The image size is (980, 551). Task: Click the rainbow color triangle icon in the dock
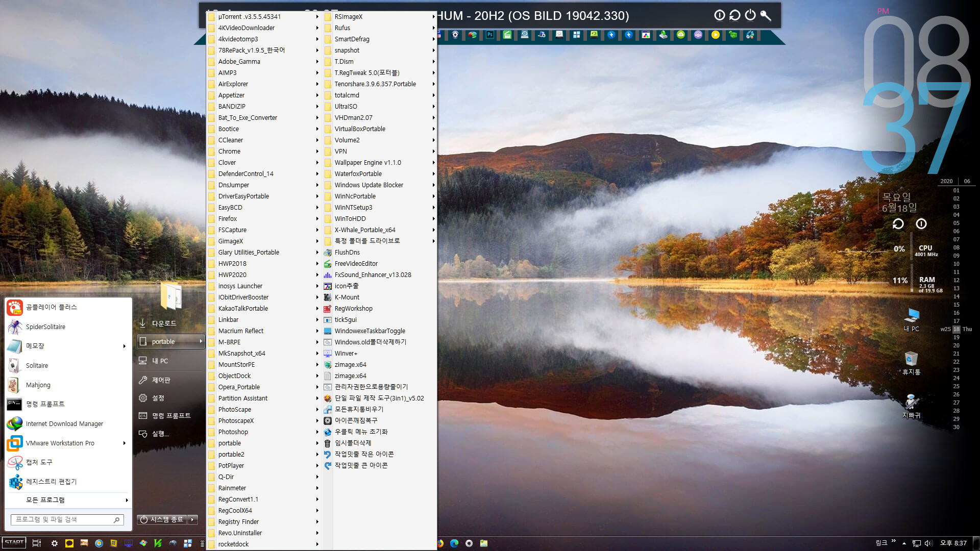coord(646,35)
